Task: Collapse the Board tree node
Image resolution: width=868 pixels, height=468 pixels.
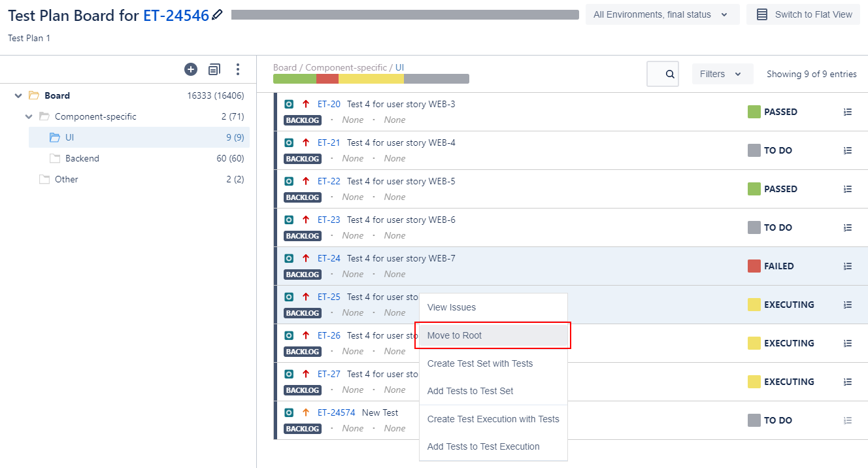Action: pyautogui.click(x=18, y=95)
